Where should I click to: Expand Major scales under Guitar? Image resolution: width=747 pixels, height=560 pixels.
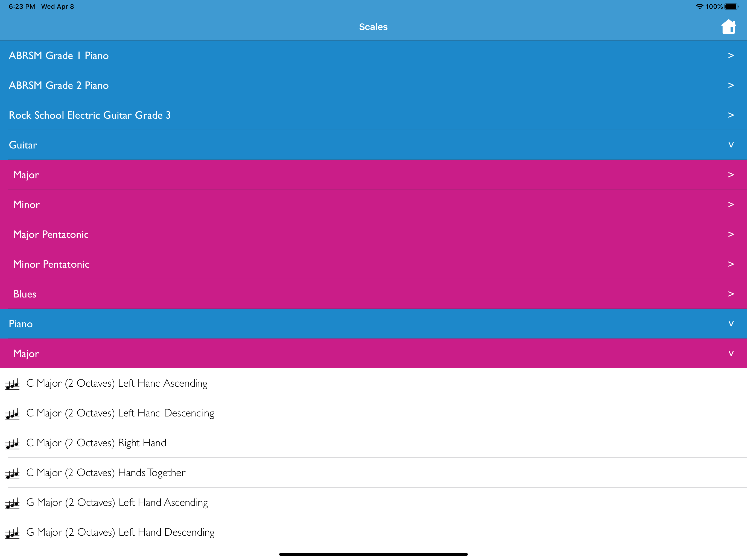pyautogui.click(x=373, y=175)
